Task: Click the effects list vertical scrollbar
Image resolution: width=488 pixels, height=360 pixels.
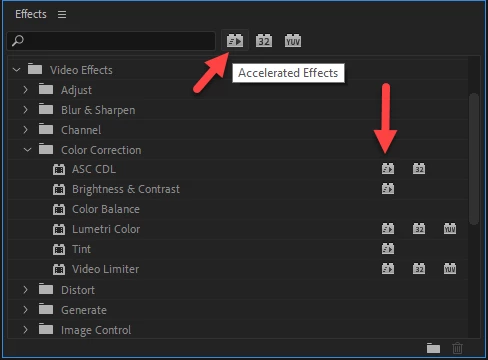Action: point(474,159)
